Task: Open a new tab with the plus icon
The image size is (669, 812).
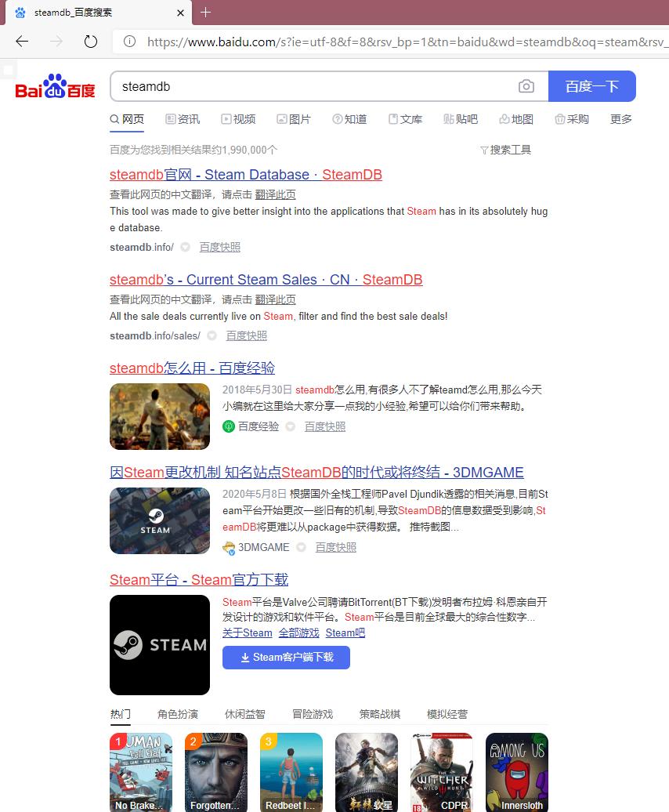Action: coord(205,13)
